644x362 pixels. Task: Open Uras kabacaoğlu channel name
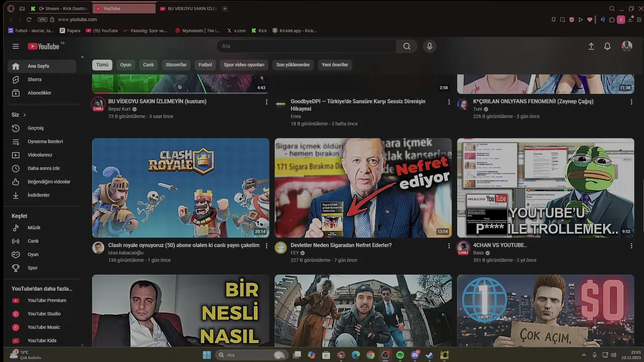126,253
